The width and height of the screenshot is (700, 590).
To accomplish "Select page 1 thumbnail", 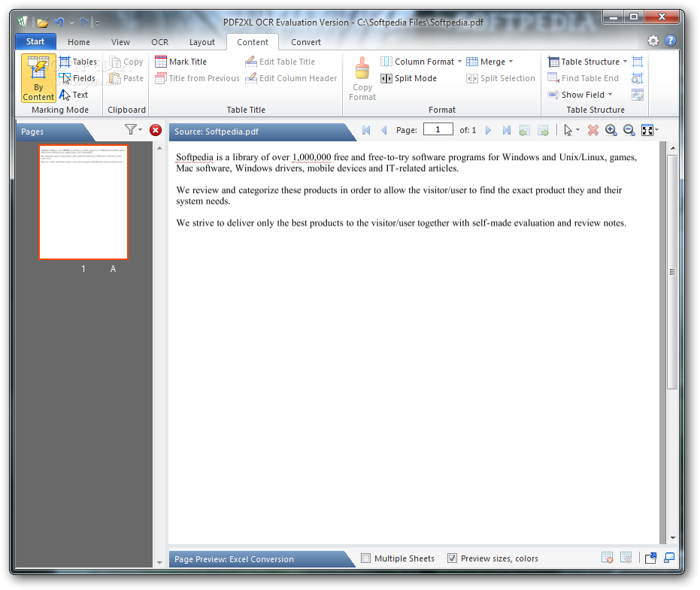I will (x=83, y=201).
